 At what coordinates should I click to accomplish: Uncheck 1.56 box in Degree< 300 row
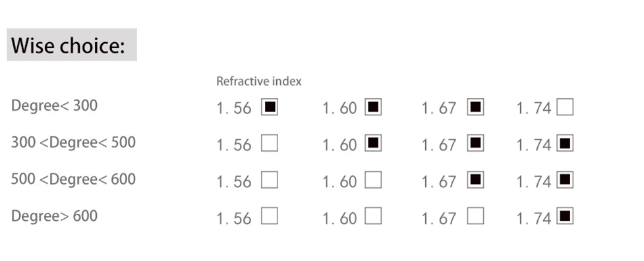[x=270, y=107]
